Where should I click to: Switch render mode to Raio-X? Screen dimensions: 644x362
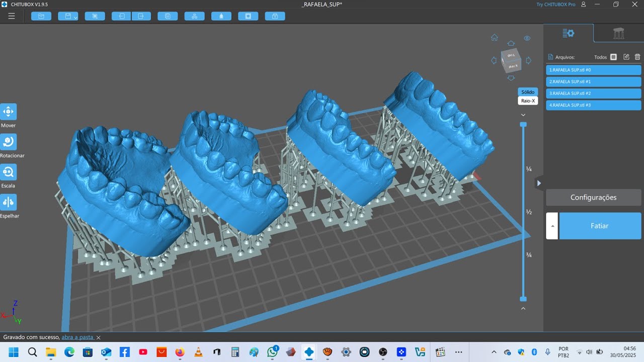(x=528, y=101)
